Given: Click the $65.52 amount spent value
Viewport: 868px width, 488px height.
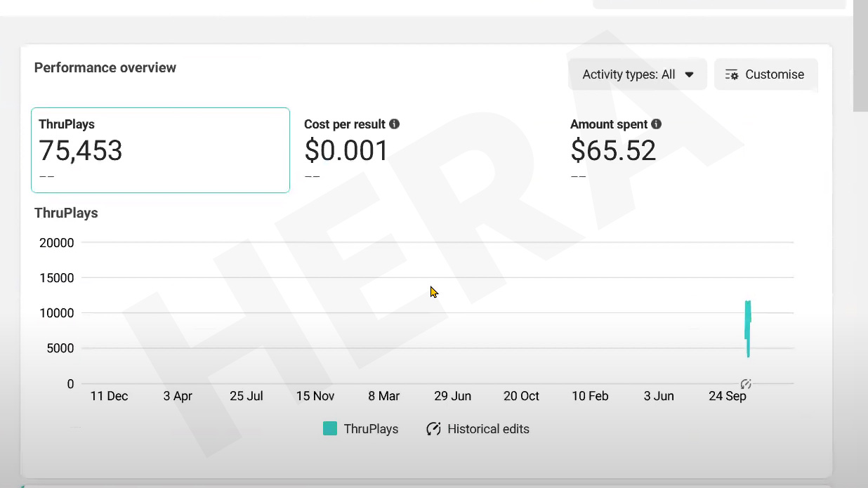Looking at the screenshot, I should tap(613, 151).
